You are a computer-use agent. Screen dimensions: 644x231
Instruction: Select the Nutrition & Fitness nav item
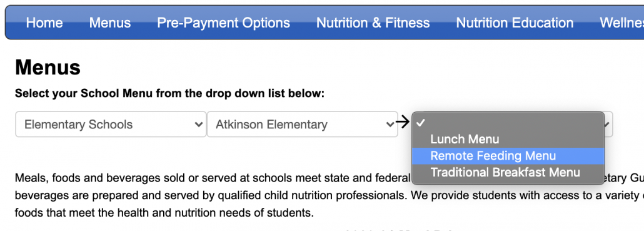(x=373, y=23)
